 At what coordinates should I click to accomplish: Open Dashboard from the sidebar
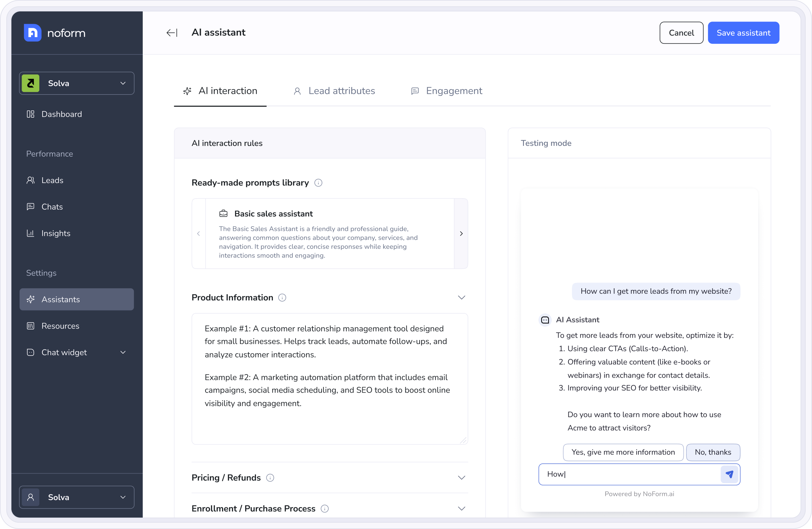[77, 114]
